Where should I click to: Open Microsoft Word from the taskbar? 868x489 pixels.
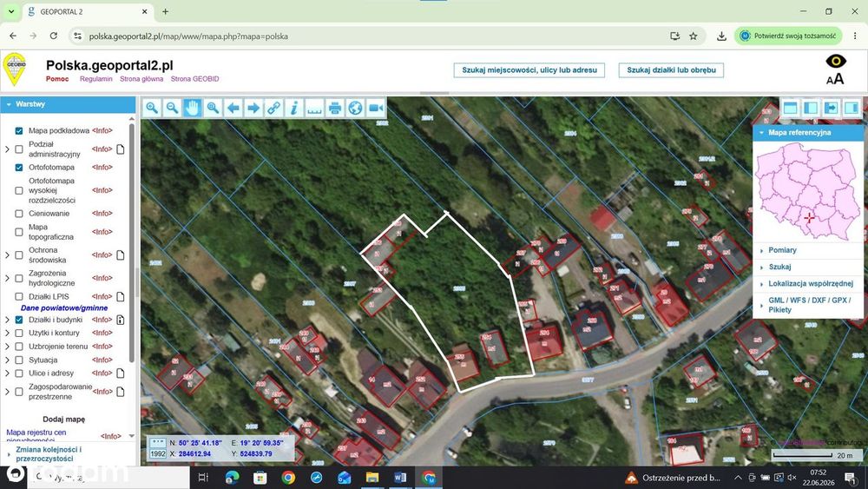coord(400,478)
